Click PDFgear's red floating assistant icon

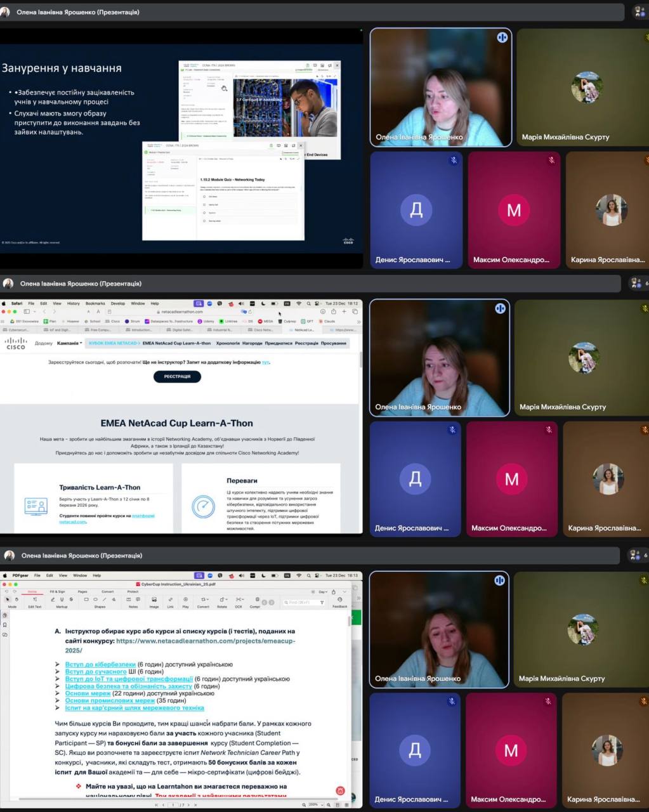(x=340, y=790)
